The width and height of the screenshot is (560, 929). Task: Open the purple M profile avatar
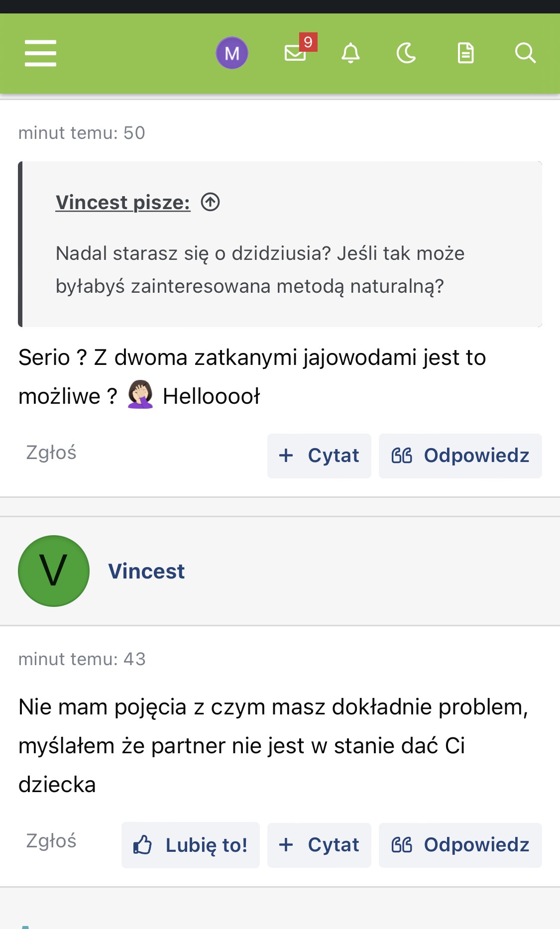tap(232, 53)
